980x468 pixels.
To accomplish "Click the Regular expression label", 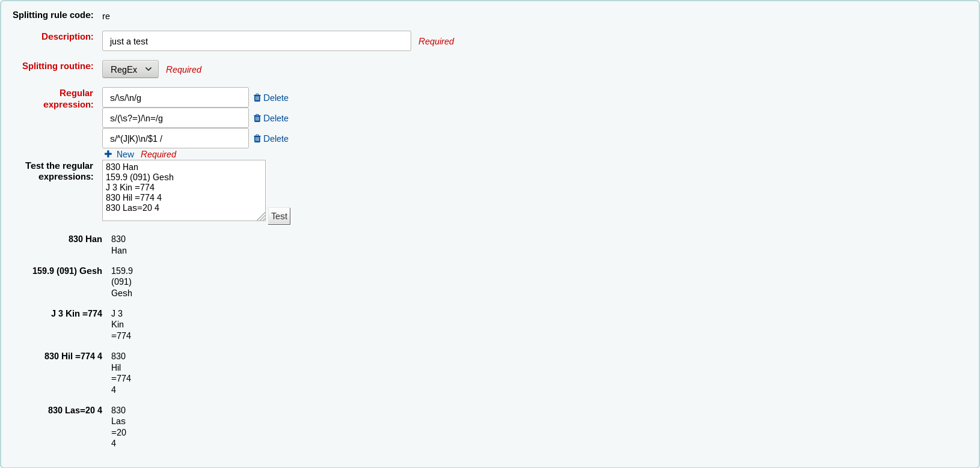I will [x=68, y=99].
